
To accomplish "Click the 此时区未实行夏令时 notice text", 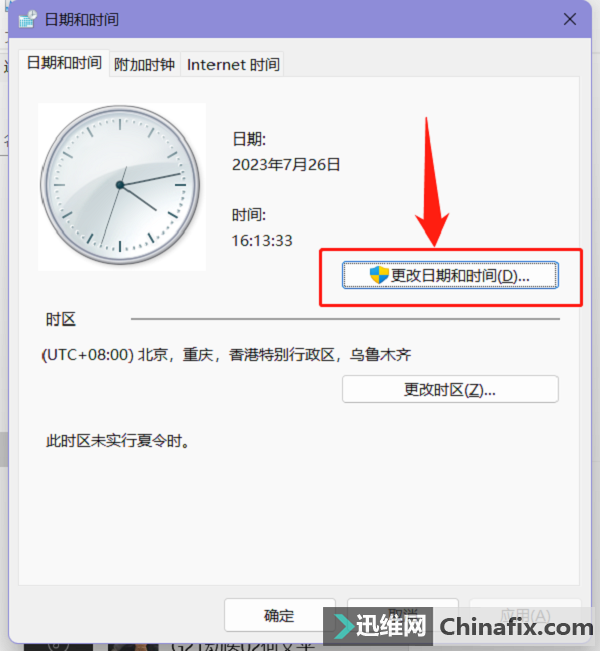I will (118, 441).
